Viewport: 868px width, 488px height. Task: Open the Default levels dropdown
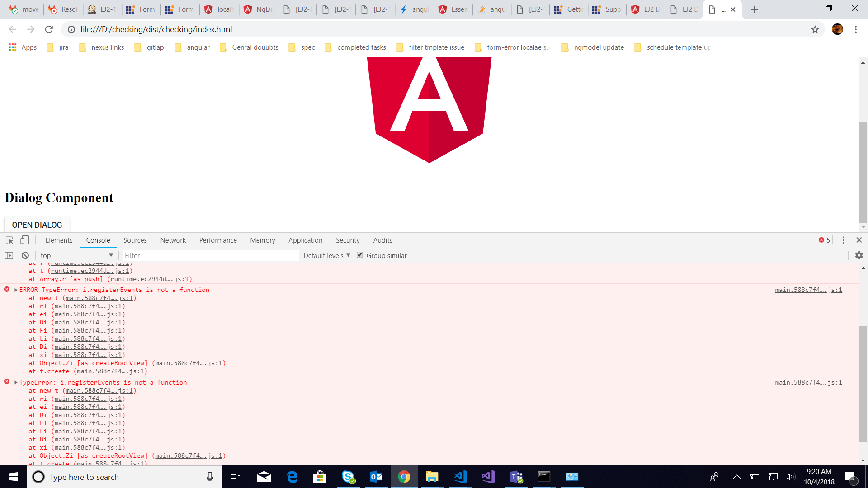[325, 255]
